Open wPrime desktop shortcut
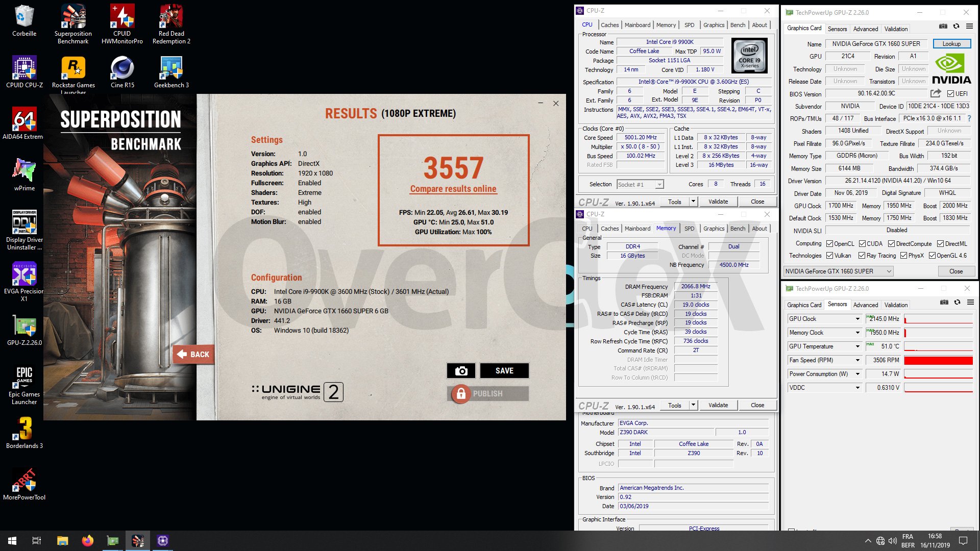 click(24, 175)
